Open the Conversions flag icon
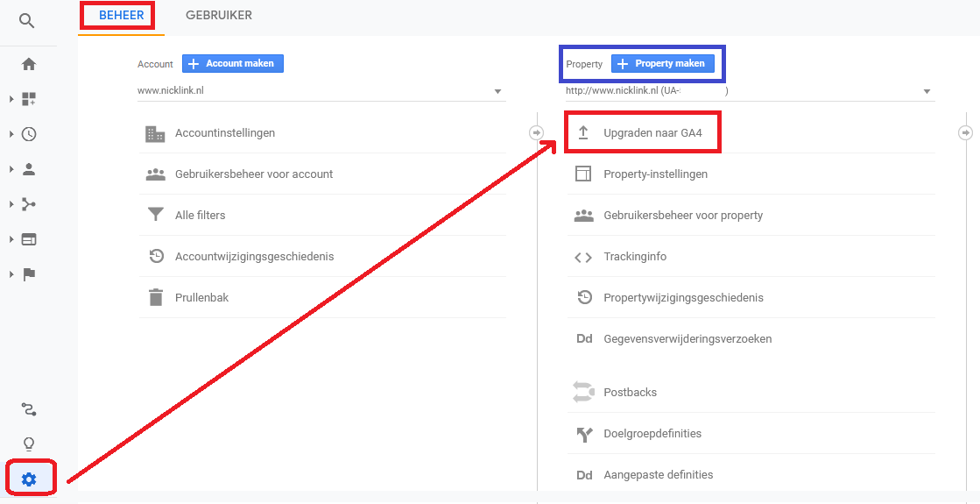 point(29,274)
